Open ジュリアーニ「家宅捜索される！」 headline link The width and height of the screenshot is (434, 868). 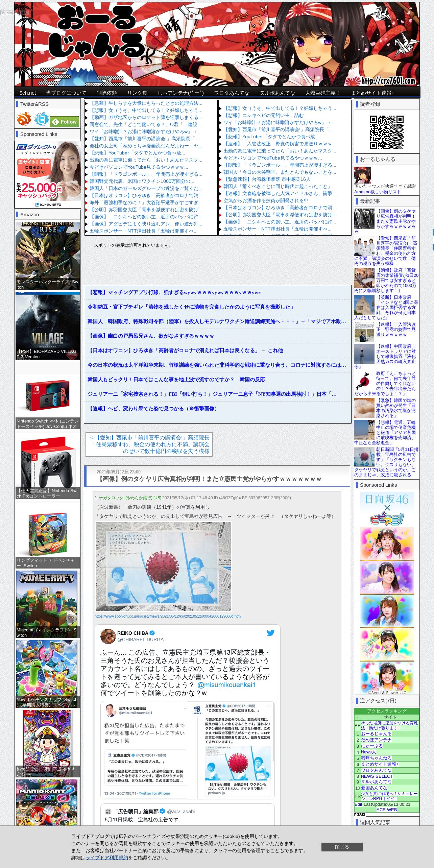point(212,394)
